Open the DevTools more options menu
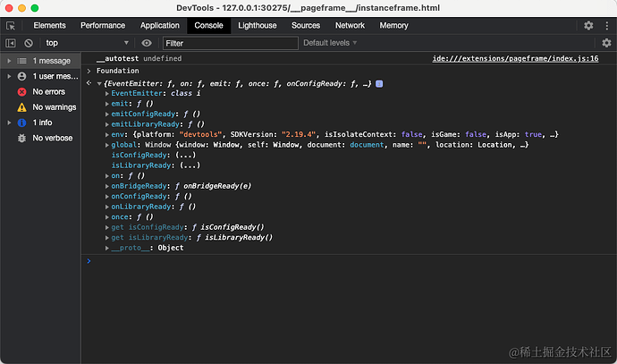The width and height of the screenshot is (617, 364). (x=607, y=26)
